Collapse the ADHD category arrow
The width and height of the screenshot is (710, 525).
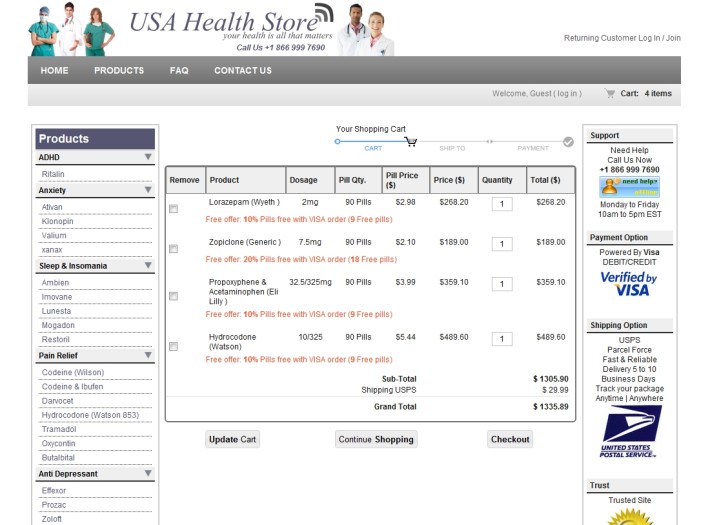click(148, 157)
